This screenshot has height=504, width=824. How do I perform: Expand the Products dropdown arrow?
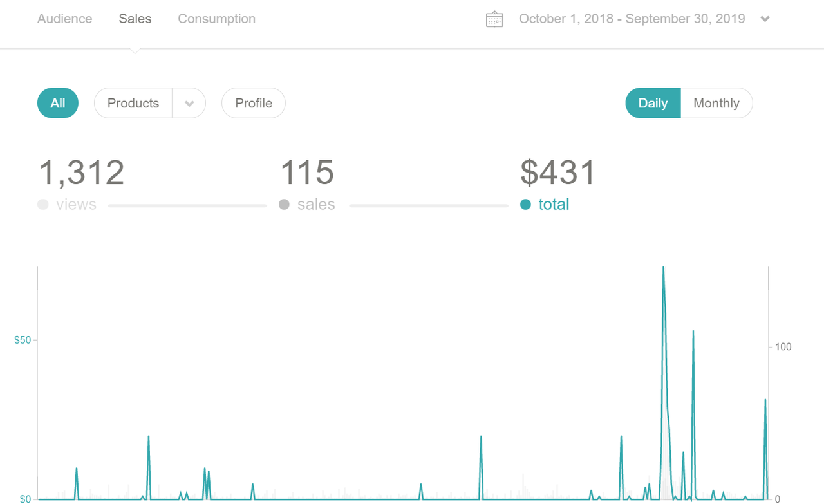click(189, 104)
